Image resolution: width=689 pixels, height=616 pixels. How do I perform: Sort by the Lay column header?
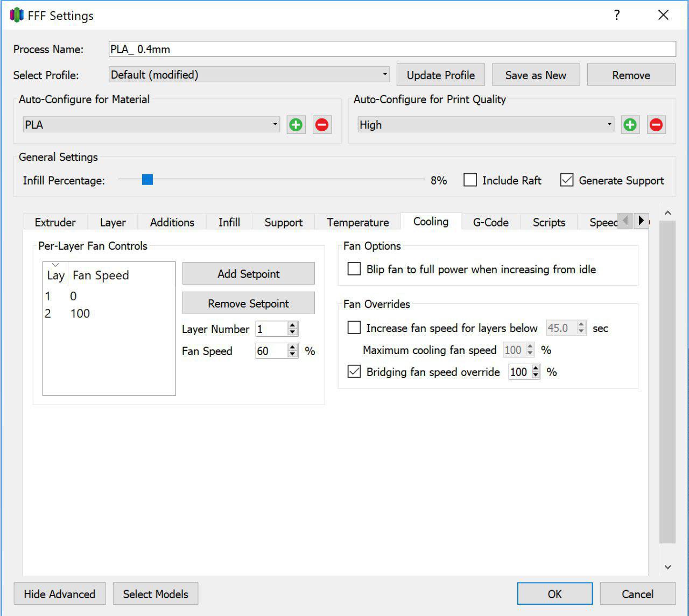click(x=55, y=275)
